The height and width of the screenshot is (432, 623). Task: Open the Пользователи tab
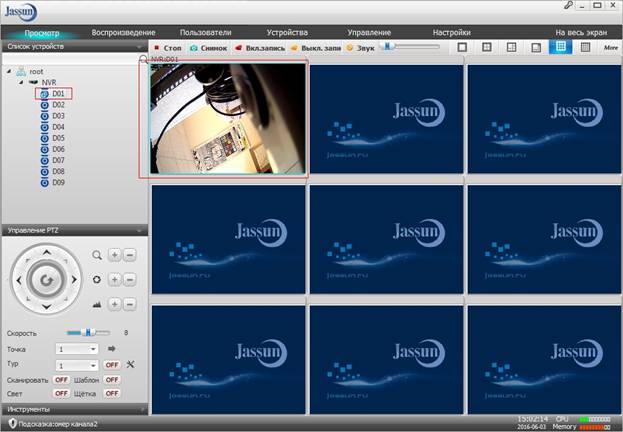click(205, 33)
